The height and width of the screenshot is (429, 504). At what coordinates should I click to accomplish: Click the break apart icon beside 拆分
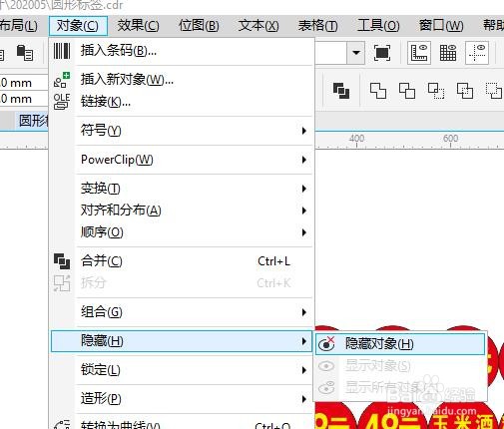(62, 283)
